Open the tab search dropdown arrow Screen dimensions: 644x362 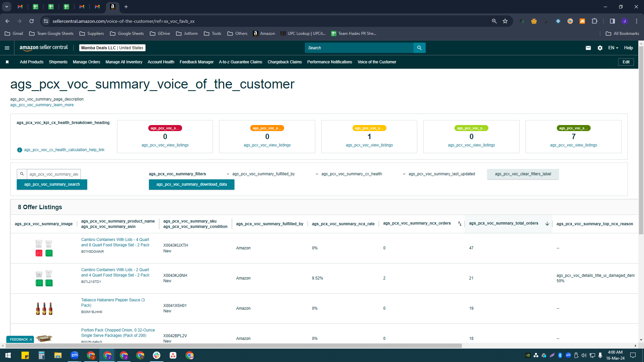[6, 7]
